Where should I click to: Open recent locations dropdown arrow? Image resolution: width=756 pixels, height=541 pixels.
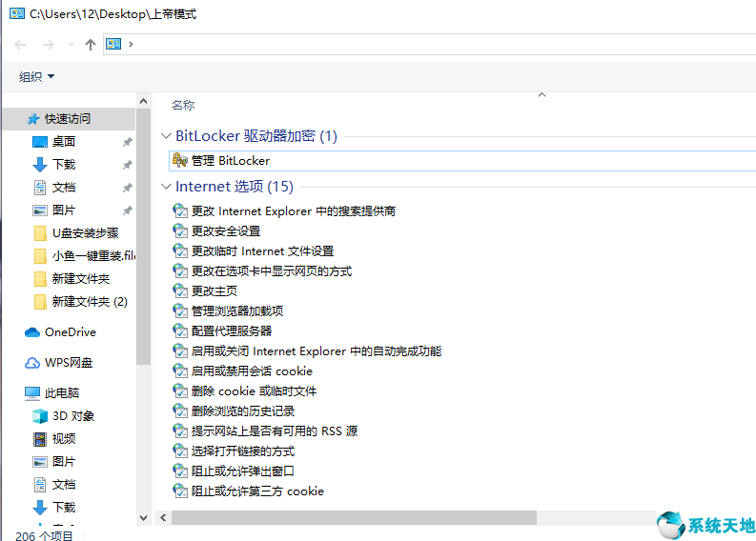pos(71,45)
